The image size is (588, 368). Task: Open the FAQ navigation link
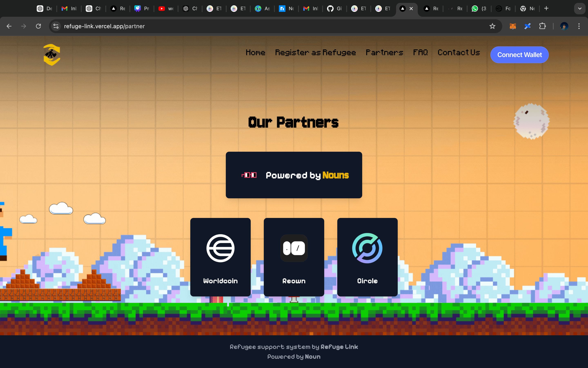click(x=420, y=53)
